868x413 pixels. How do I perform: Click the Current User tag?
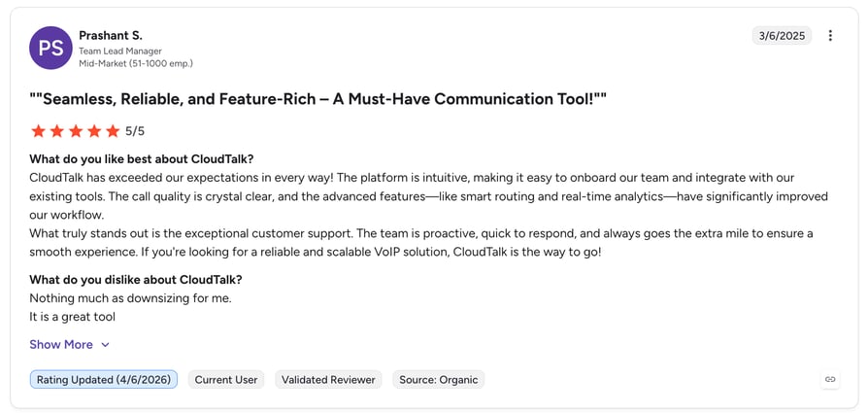point(226,380)
